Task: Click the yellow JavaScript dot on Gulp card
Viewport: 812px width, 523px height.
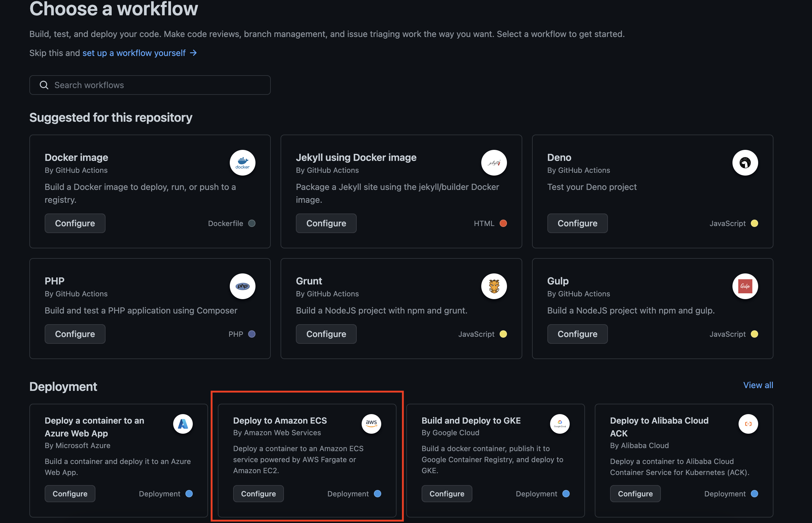Action: coord(754,334)
